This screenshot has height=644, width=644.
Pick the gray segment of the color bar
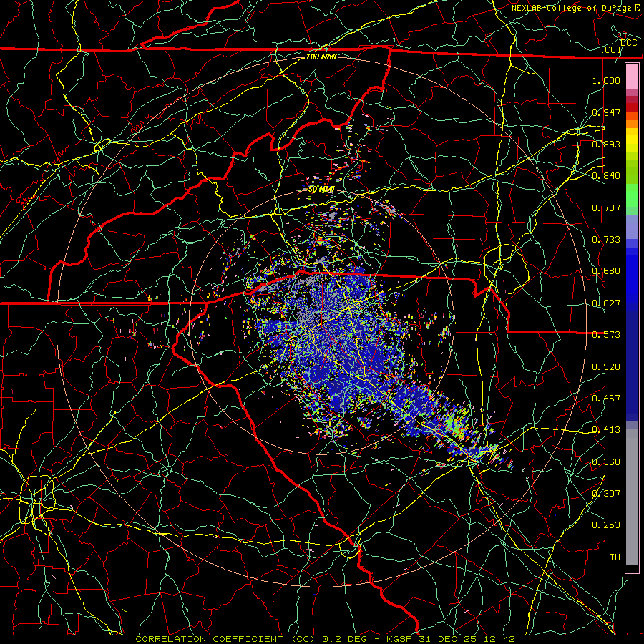[x=632, y=497]
